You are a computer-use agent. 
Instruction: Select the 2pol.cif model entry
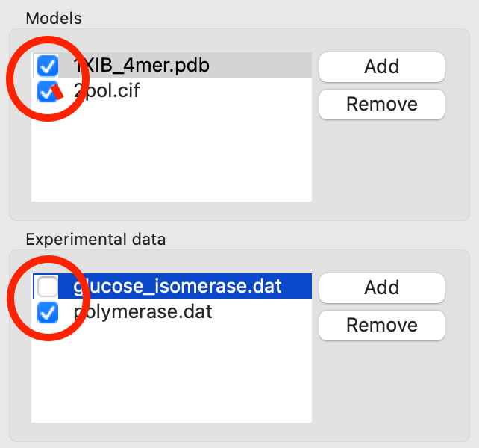[106, 91]
